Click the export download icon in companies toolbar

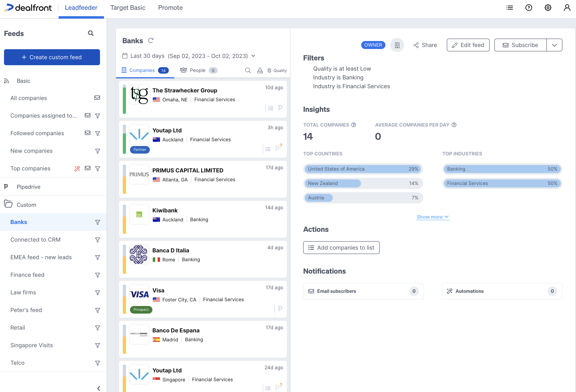pyautogui.click(x=260, y=70)
